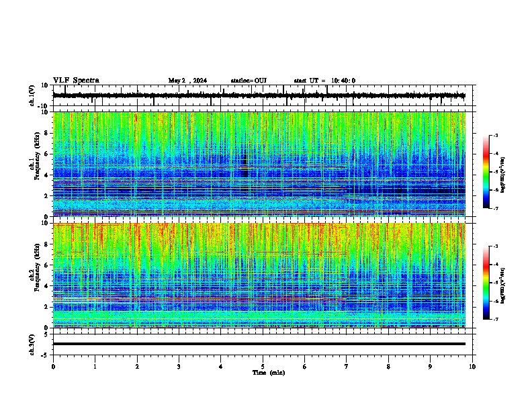The height and width of the screenshot is (411, 532).
Task: Click time axis tick label 1
Action: [95, 367]
